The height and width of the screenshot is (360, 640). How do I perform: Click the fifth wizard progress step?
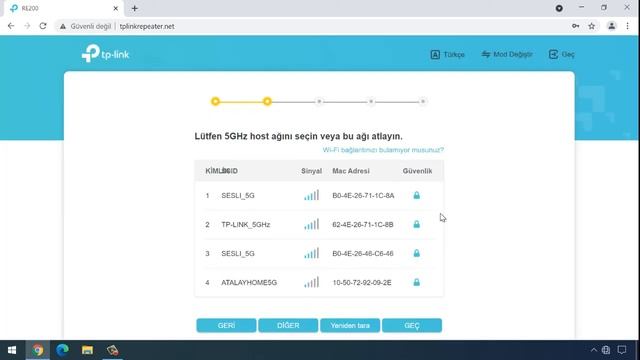[x=423, y=101]
